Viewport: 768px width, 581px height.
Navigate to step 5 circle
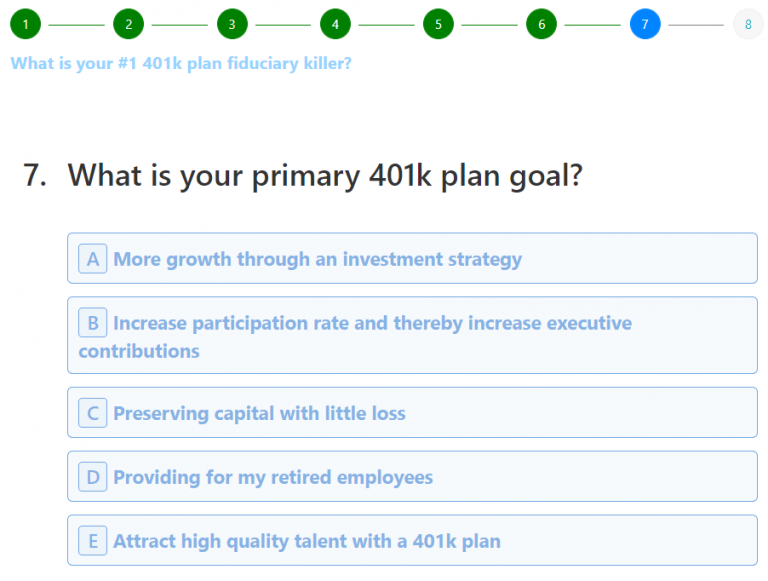[438, 24]
